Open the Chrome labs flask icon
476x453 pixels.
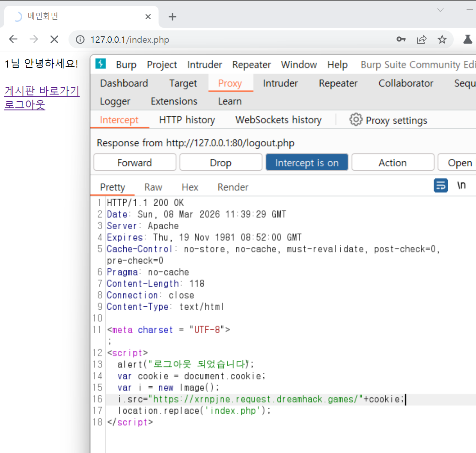467,39
